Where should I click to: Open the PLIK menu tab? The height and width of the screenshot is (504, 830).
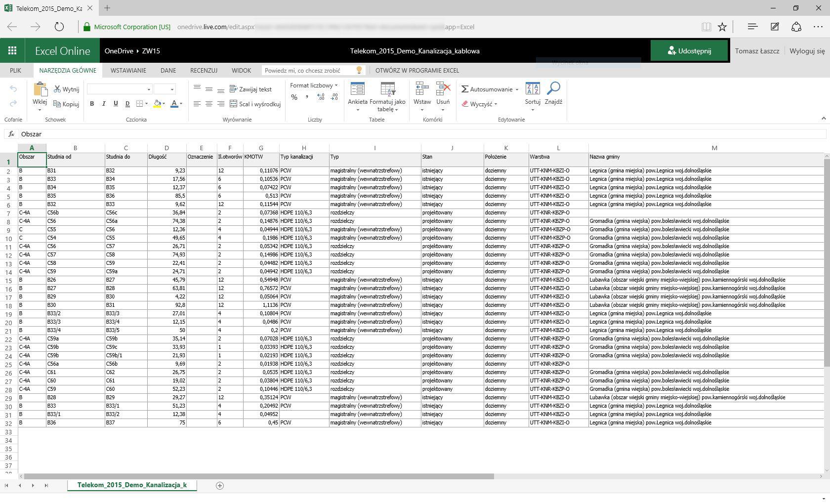pyautogui.click(x=15, y=70)
